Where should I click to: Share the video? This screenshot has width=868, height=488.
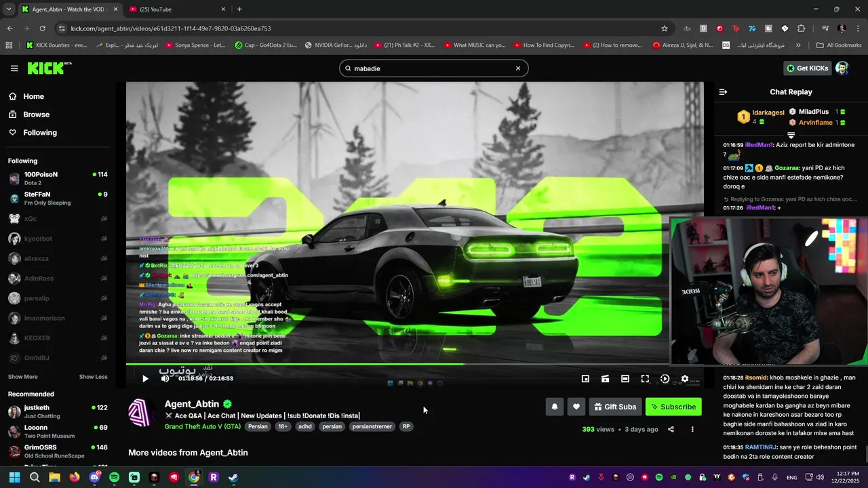point(671,429)
